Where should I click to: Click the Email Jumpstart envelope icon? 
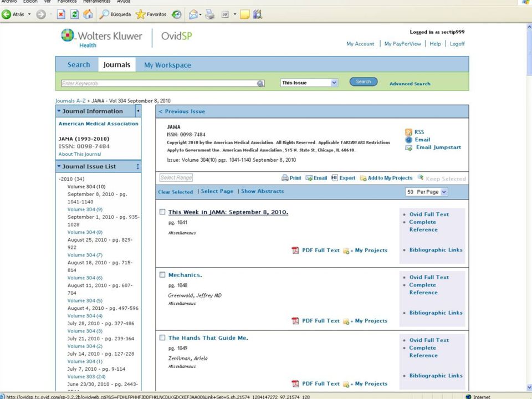[409, 148]
